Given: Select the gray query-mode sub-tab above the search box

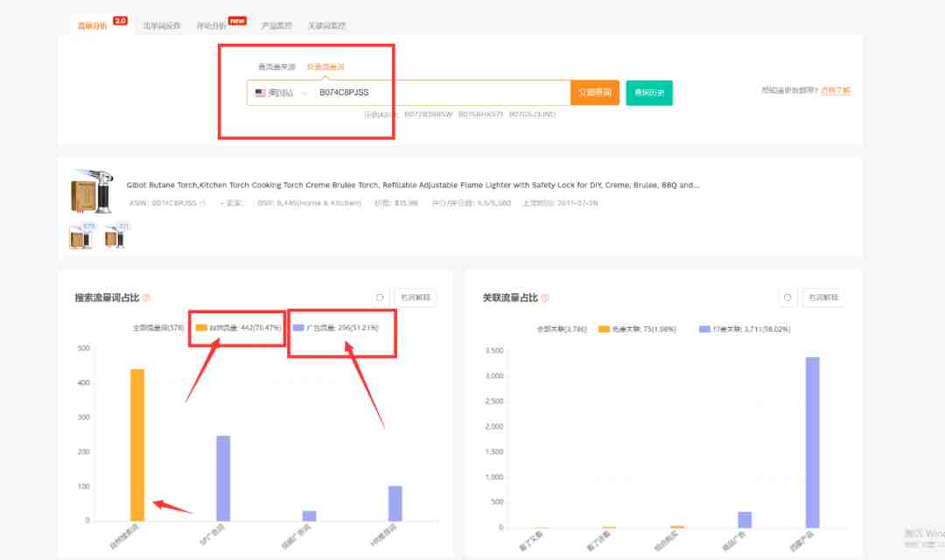Looking at the screenshot, I should (x=276, y=66).
